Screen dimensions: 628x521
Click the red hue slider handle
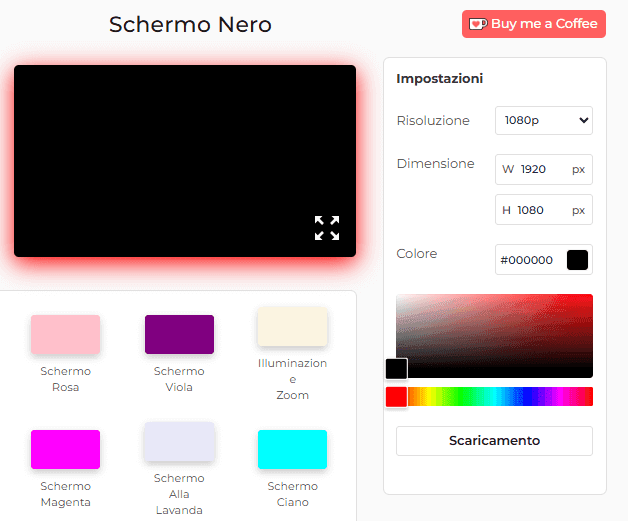click(x=396, y=396)
